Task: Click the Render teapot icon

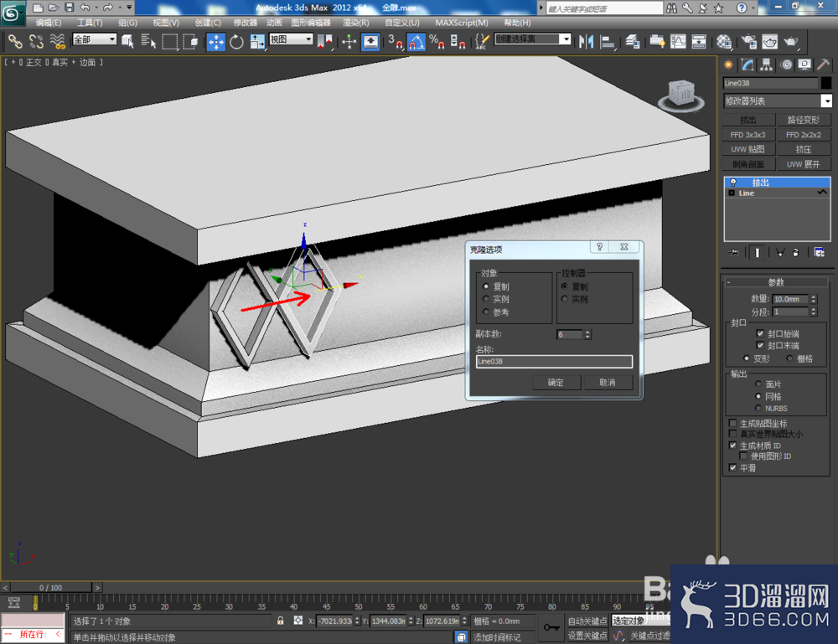Action: click(791, 42)
